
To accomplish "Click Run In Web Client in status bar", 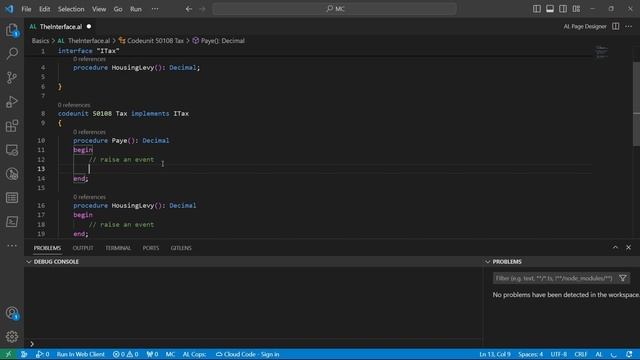I will [x=80, y=354].
